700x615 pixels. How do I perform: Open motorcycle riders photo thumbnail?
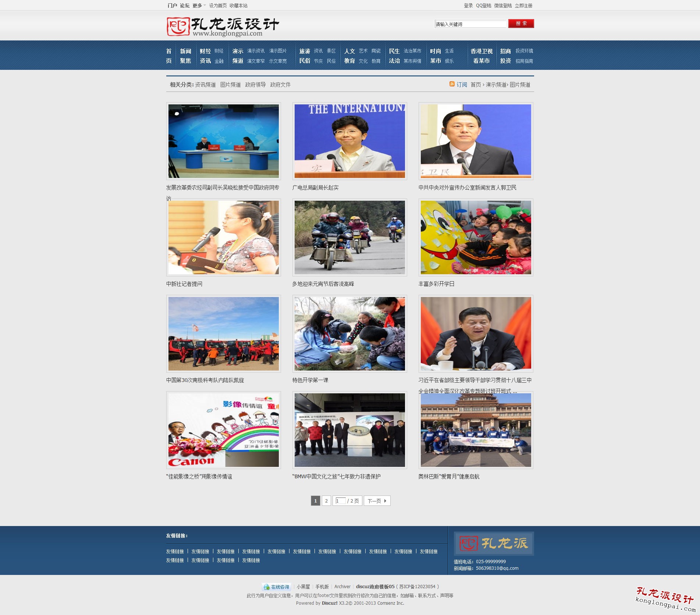tap(350, 237)
